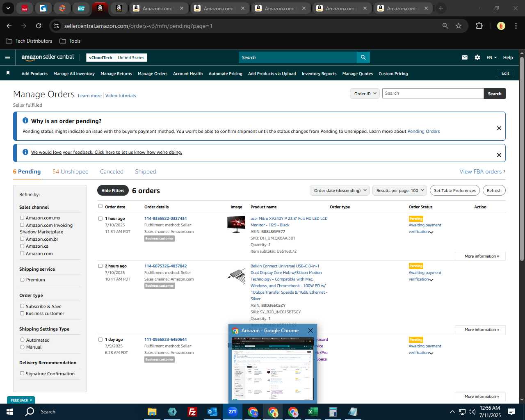Check the Amazon.com Invoicing Shadow Marketplace box
525x420 pixels.
pyautogui.click(x=22, y=225)
